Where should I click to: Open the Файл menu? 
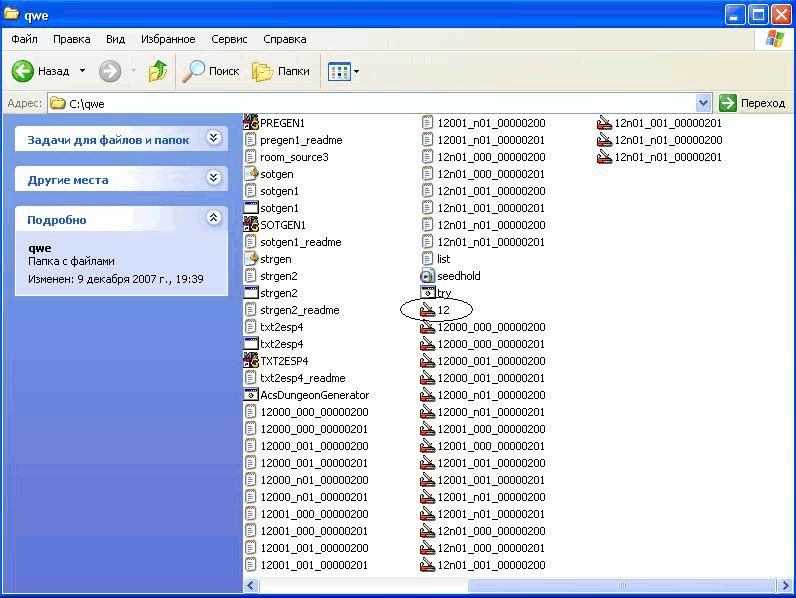[x=24, y=39]
